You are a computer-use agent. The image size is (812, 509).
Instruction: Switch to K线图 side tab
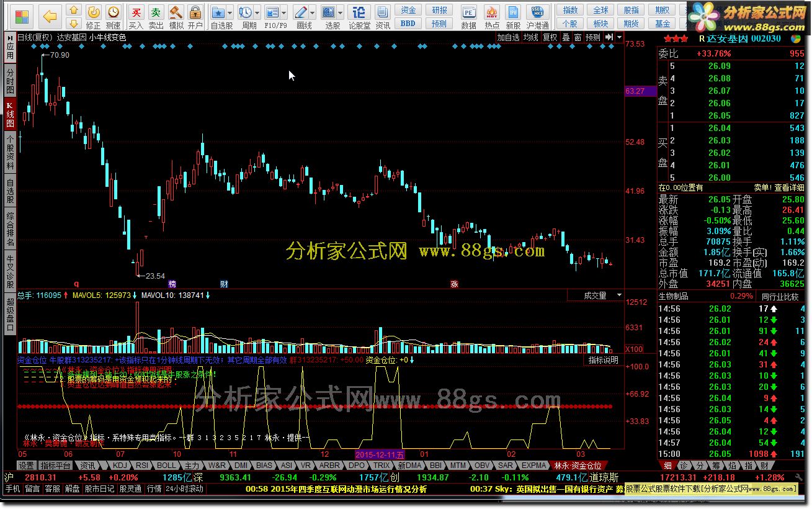[x=10, y=114]
